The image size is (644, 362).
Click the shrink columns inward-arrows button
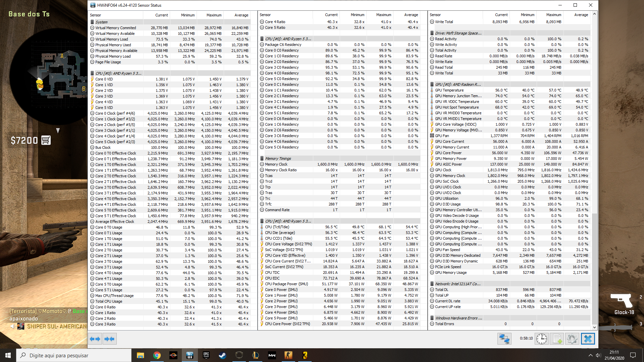coord(109,339)
